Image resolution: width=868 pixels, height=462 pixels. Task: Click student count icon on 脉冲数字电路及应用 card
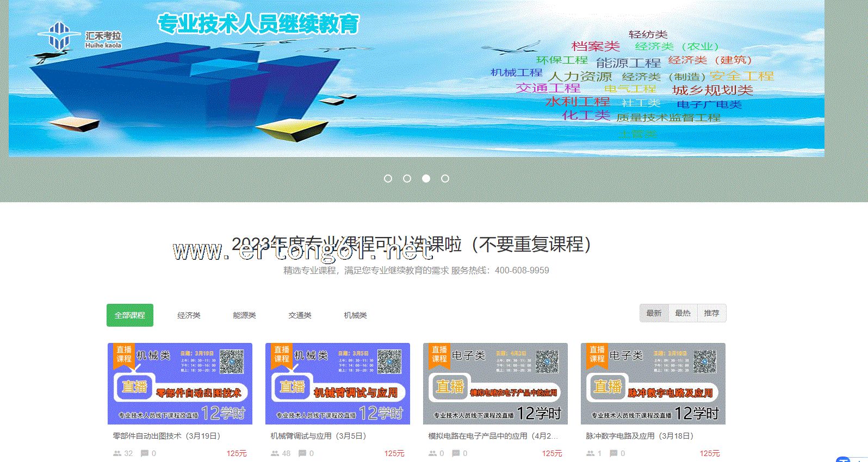click(590, 453)
